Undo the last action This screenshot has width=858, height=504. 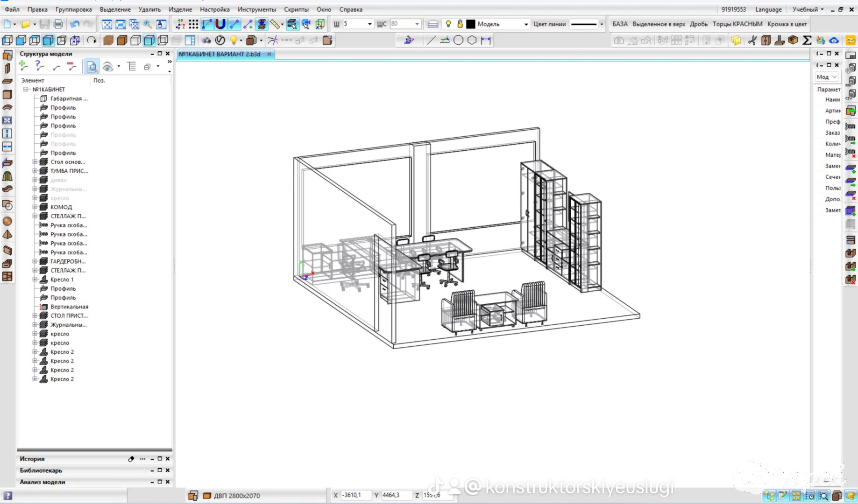[74, 24]
